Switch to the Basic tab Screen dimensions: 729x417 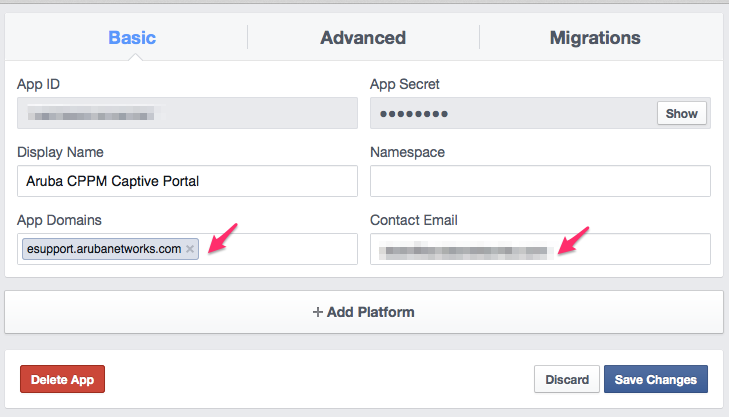tap(132, 38)
